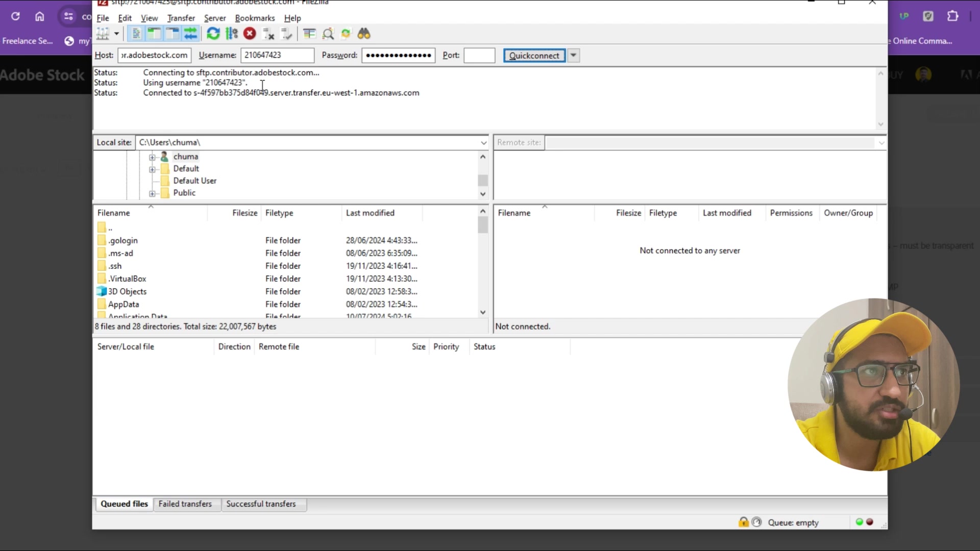Click the speed limits icon in status bar
The height and width of the screenshot is (551, 980).
pyautogui.click(x=756, y=522)
